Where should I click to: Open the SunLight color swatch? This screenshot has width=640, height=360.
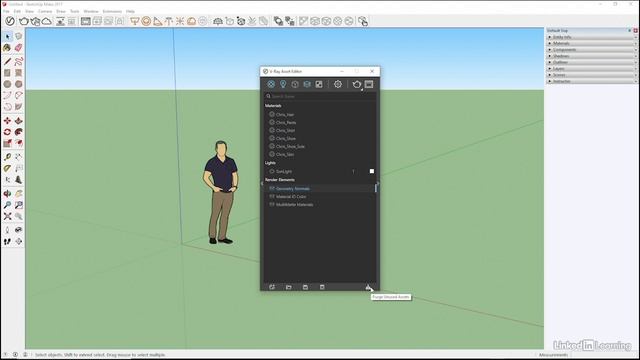(x=372, y=171)
